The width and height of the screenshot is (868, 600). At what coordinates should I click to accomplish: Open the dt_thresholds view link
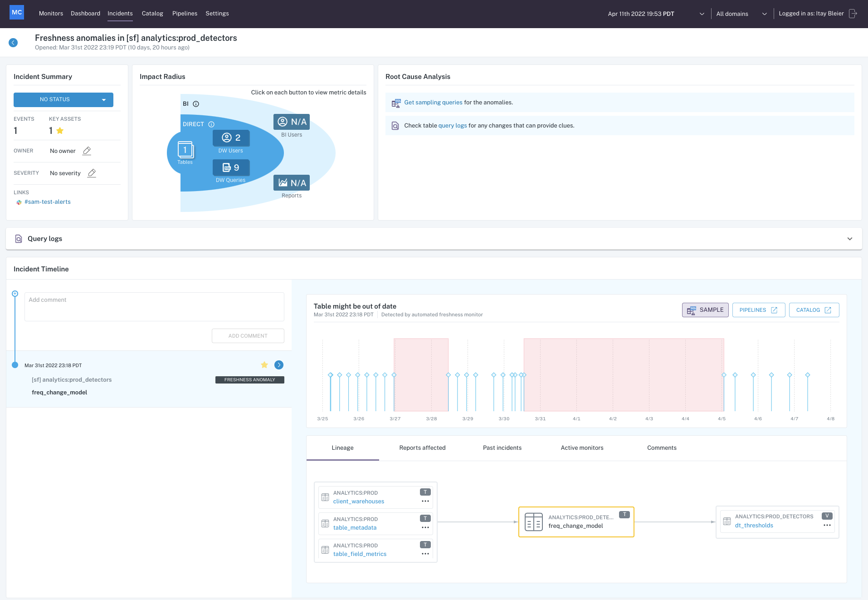click(754, 526)
